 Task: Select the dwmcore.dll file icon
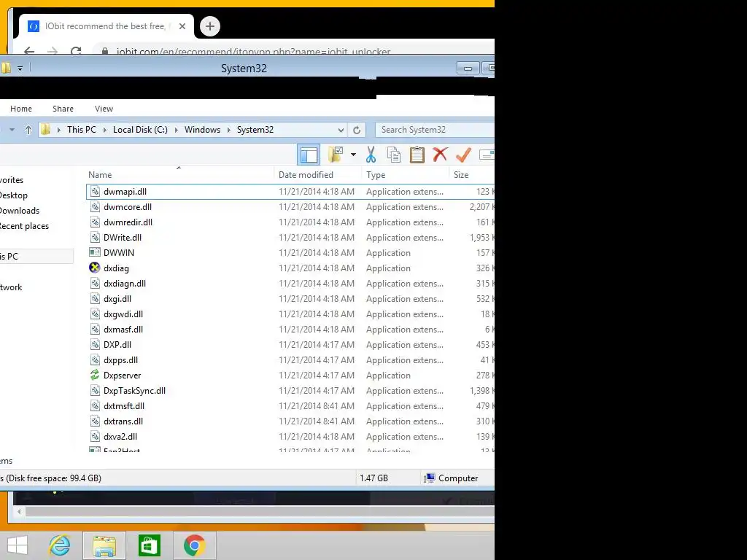pyautogui.click(x=95, y=206)
